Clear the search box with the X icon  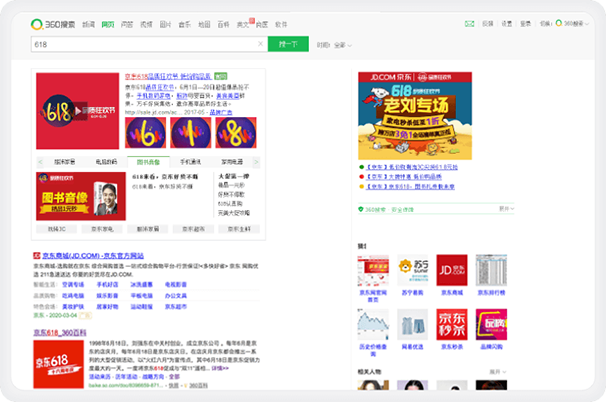click(260, 44)
